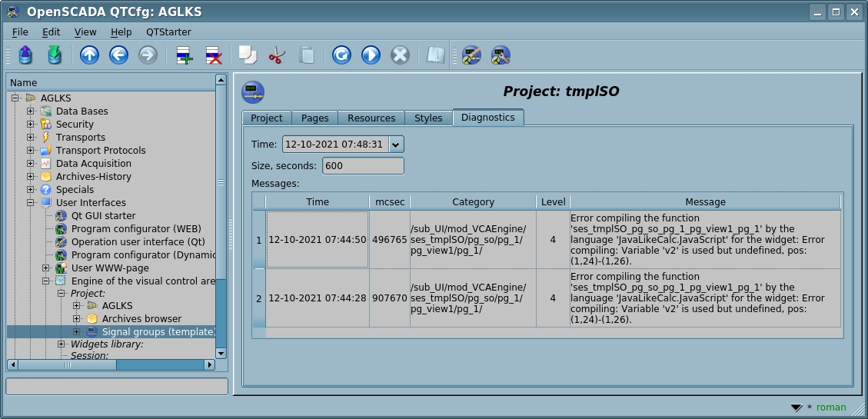Image resolution: width=868 pixels, height=419 pixels.
Task: Click the roman user label in status bar
Action: (831, 407)
